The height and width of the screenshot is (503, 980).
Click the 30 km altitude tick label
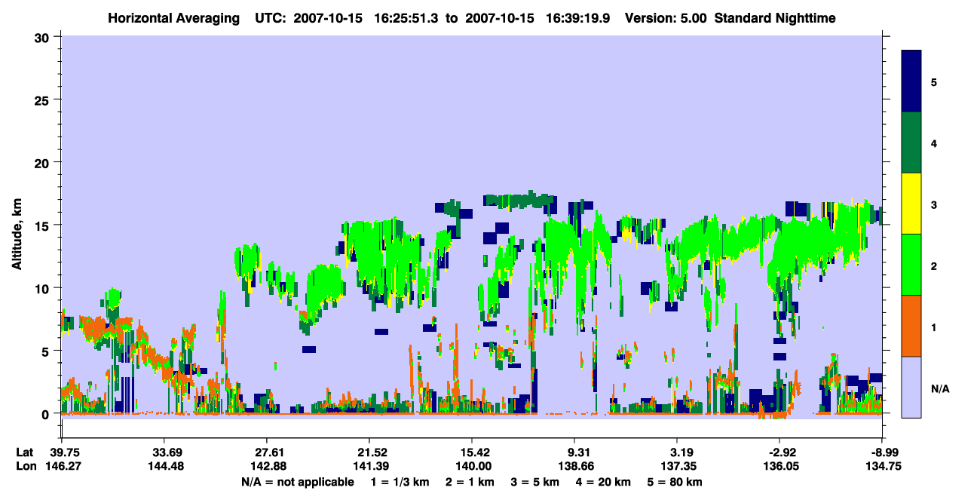[x=41, y=37]
